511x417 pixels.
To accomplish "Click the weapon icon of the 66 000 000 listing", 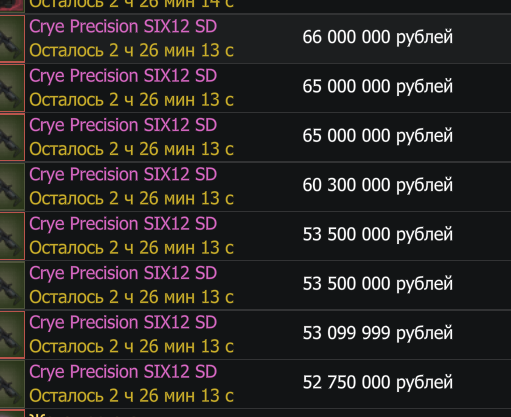I will [x=12, y=39].
